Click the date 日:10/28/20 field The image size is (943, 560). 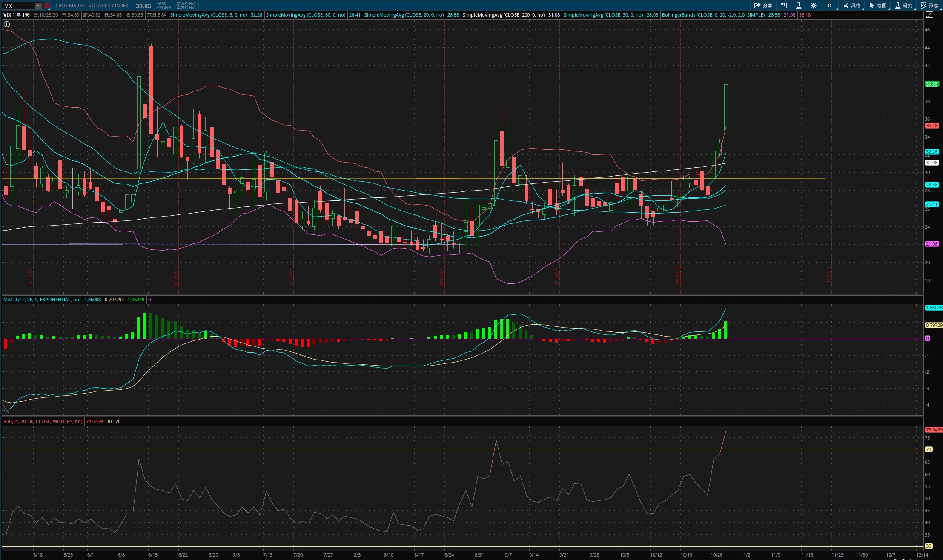click(46, 15)
